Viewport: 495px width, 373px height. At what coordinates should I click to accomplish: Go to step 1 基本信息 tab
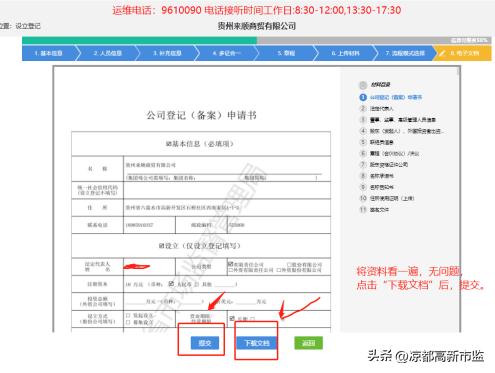point(48,53)
